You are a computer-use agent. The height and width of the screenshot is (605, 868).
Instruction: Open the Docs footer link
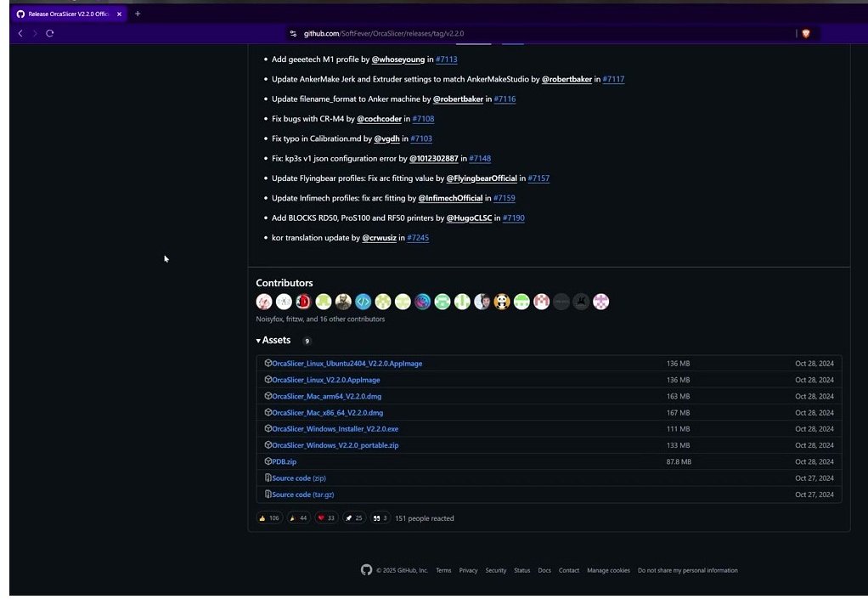(544, 570)
